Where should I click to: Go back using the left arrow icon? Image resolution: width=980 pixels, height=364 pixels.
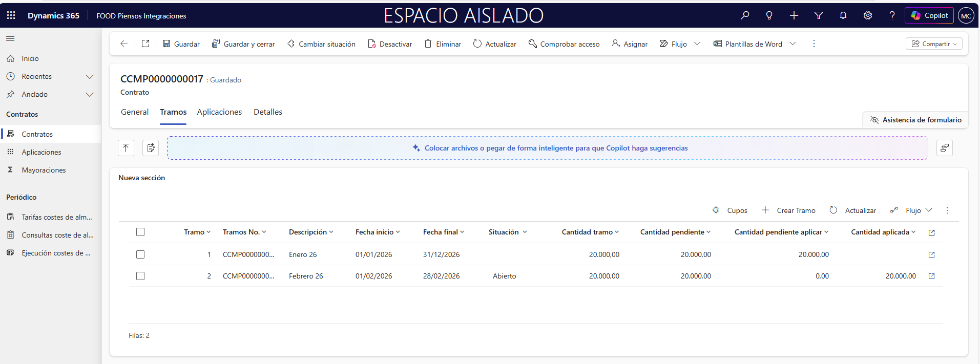point(124,44)
